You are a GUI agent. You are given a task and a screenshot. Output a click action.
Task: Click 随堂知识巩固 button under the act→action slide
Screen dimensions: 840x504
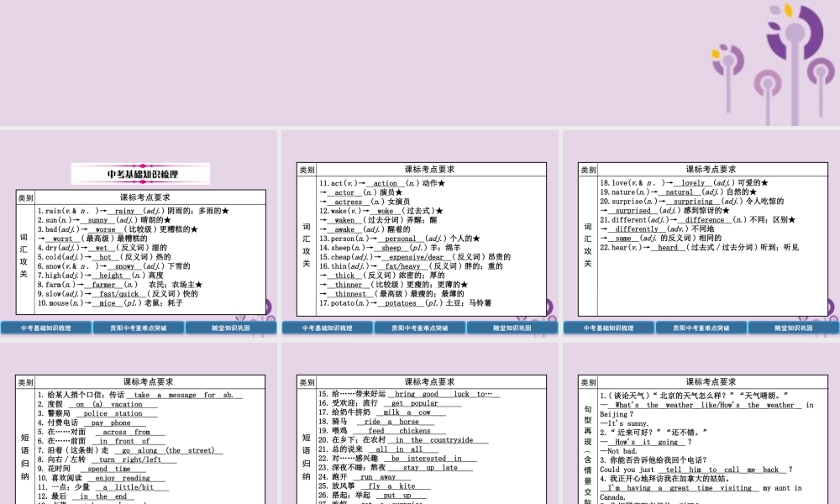512,328
